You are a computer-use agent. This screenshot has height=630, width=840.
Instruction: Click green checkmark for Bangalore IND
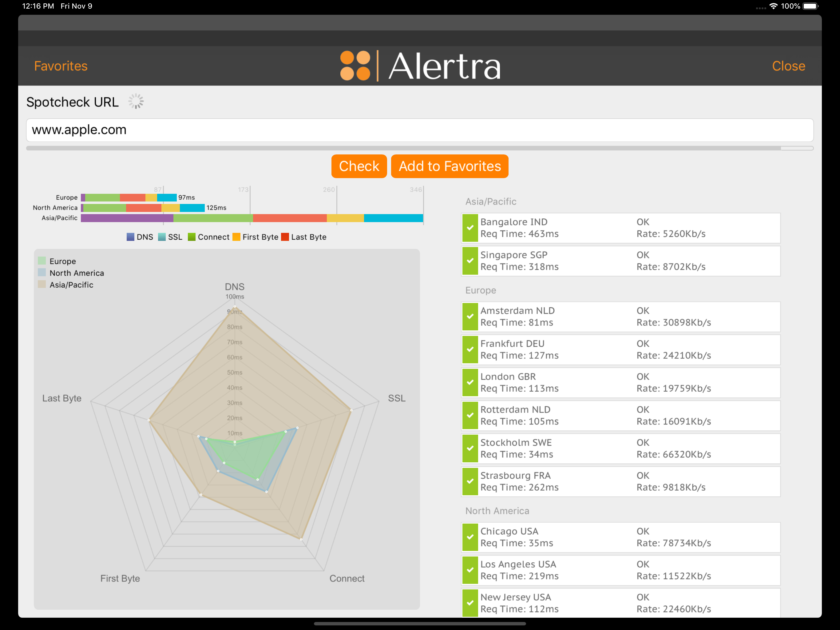pos(470,228)
